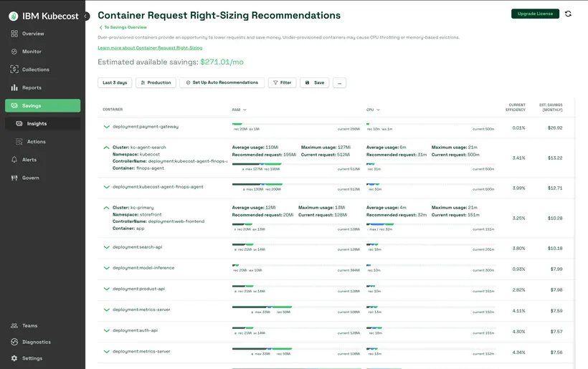
Task: Click the Teams people icon
Action: coord(14,326)
